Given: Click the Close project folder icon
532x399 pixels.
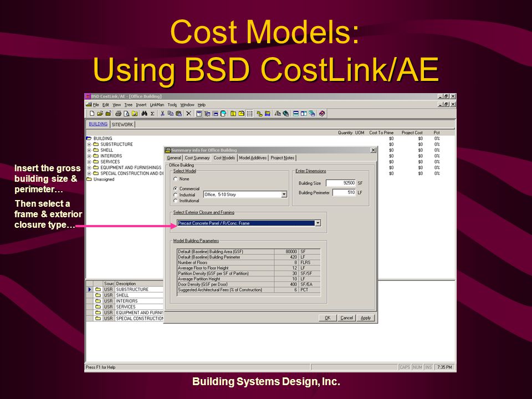Looking at the screenshot, I should (x=108, y=113).
